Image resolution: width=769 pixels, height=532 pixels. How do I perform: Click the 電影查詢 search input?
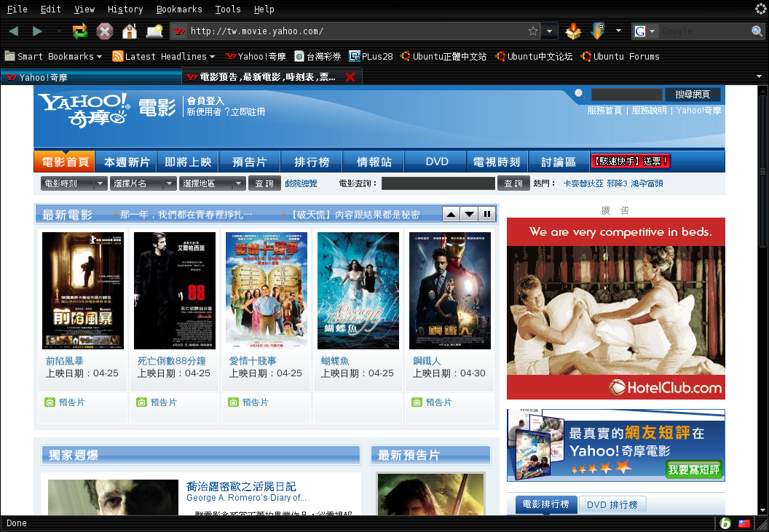pyautogui.click(x=438, y=183)
